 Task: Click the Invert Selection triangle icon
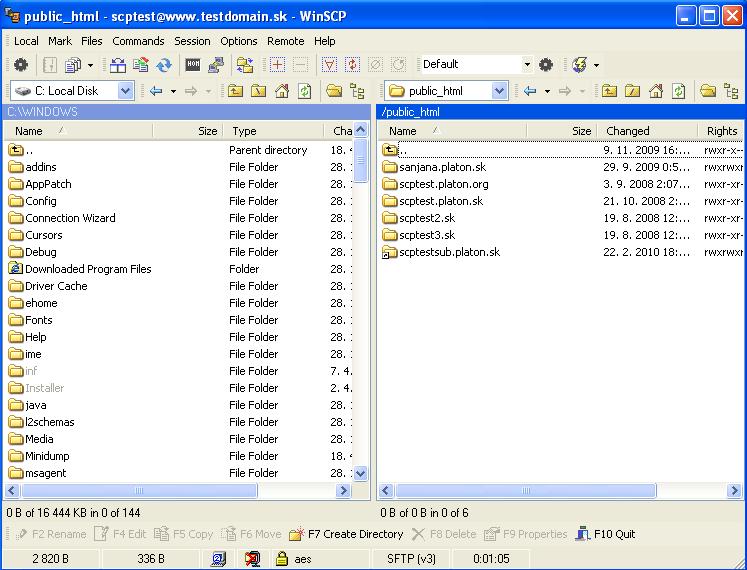(329, 64)
